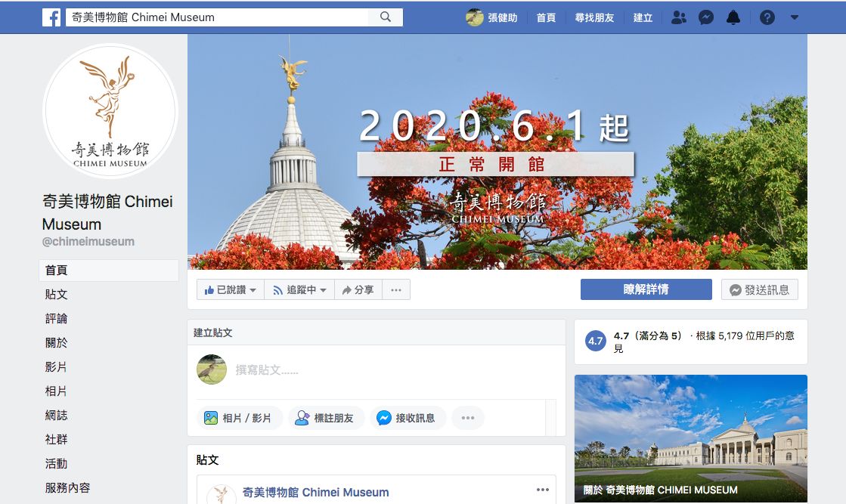
Task: Open the friend requests icon
Action: (x=679, y=18)
